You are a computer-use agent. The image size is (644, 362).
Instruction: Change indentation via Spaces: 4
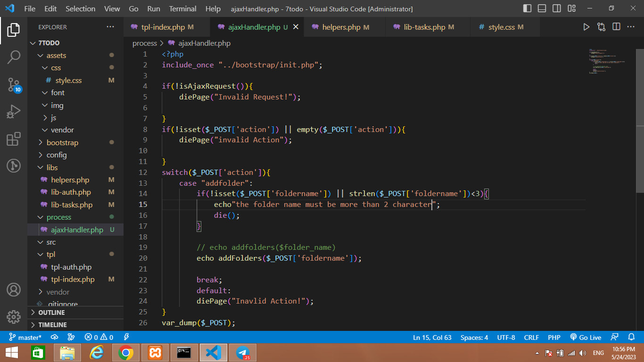(x=474, y=337)
